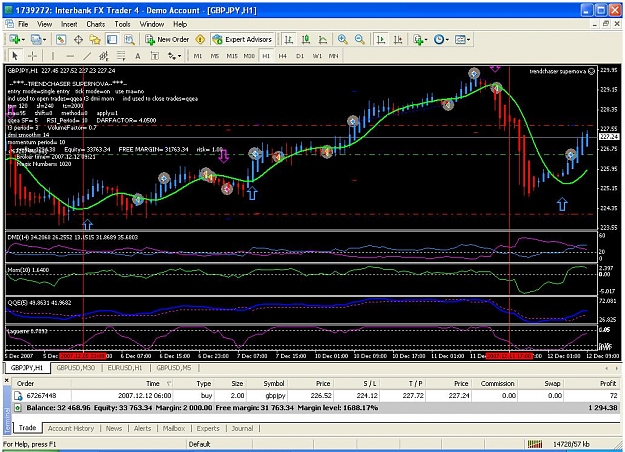Open the Tools menu
This screenshot has width=625, height=452.
pyautogui.click(x=122, y=24)
